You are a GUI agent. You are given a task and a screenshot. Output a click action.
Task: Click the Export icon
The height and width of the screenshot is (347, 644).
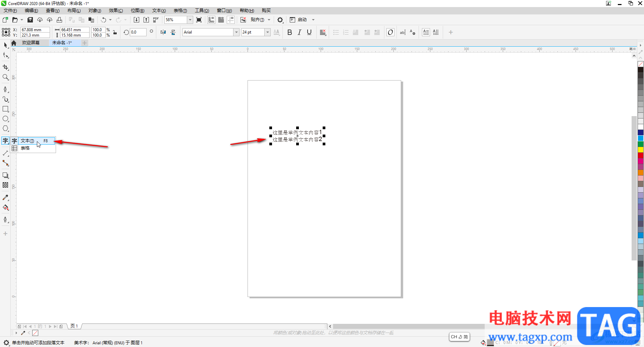coord(146,20)
